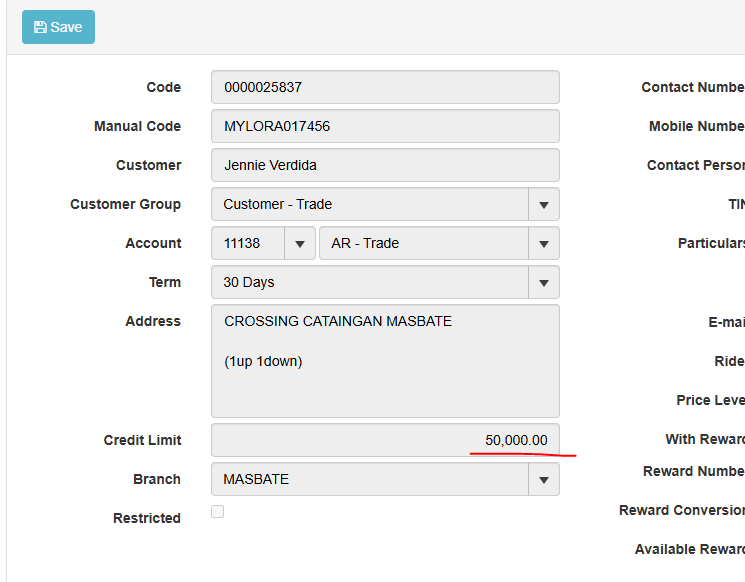This screenshot has width=745, height=582.
Task: Click the Customer Group label
Action: [x=125, y=204]
